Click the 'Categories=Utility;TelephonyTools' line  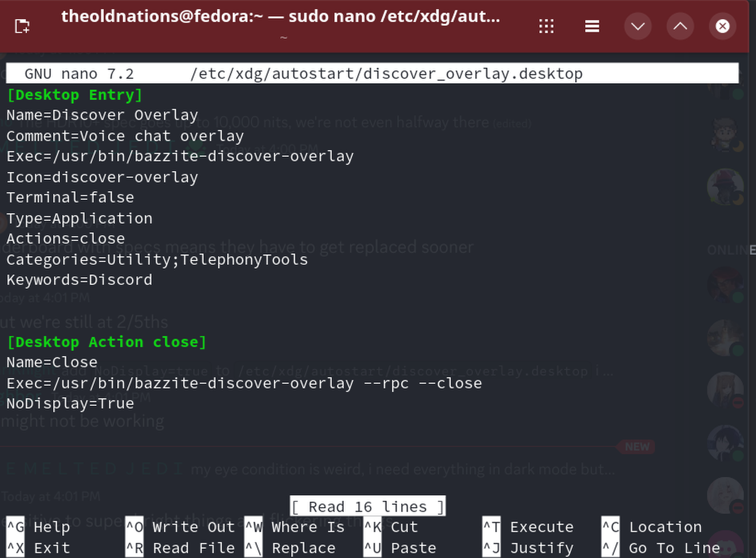click(157, 260)
